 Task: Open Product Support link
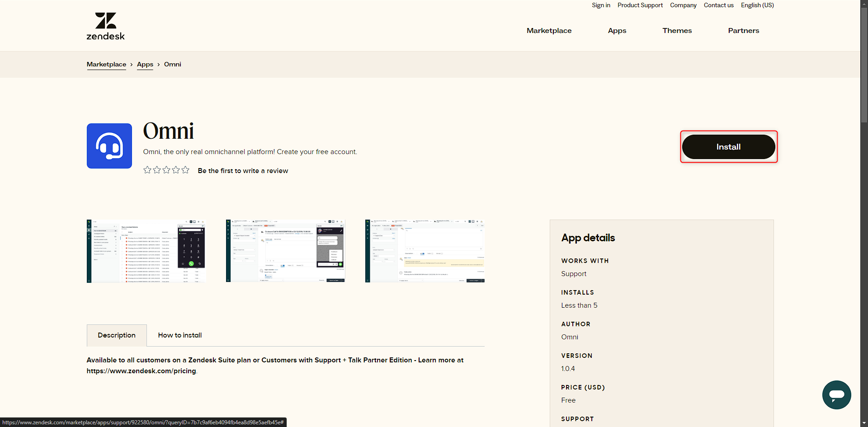click(640, 5)
